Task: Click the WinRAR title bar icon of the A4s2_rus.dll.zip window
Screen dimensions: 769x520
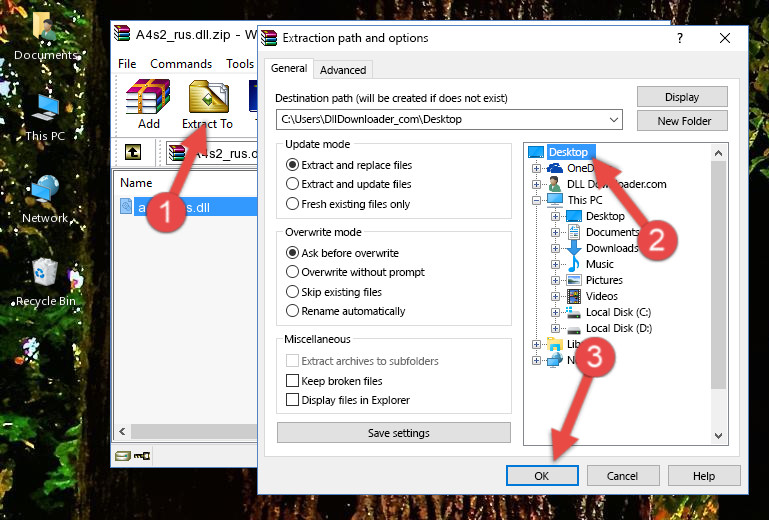Action: click(122, 34)
